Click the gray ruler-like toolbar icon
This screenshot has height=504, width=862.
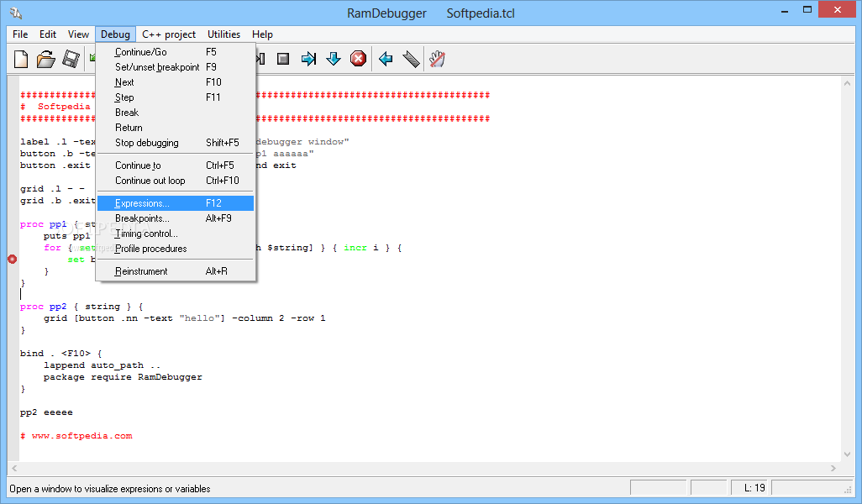click(411, 59)
